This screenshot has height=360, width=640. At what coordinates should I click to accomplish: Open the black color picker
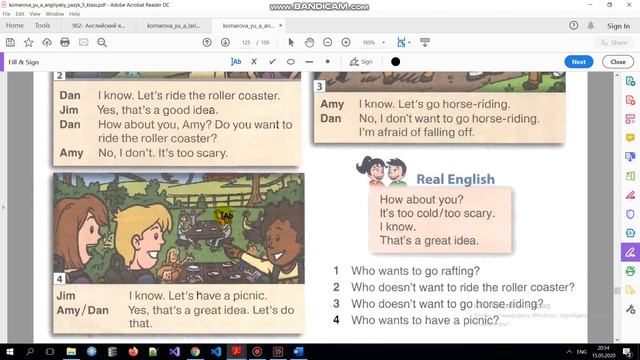pos(395,62)
